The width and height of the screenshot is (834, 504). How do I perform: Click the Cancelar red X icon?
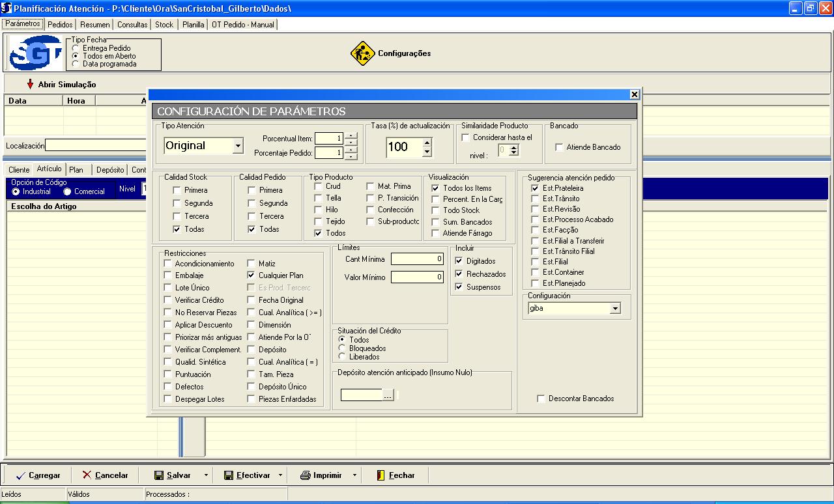[87, 475]
